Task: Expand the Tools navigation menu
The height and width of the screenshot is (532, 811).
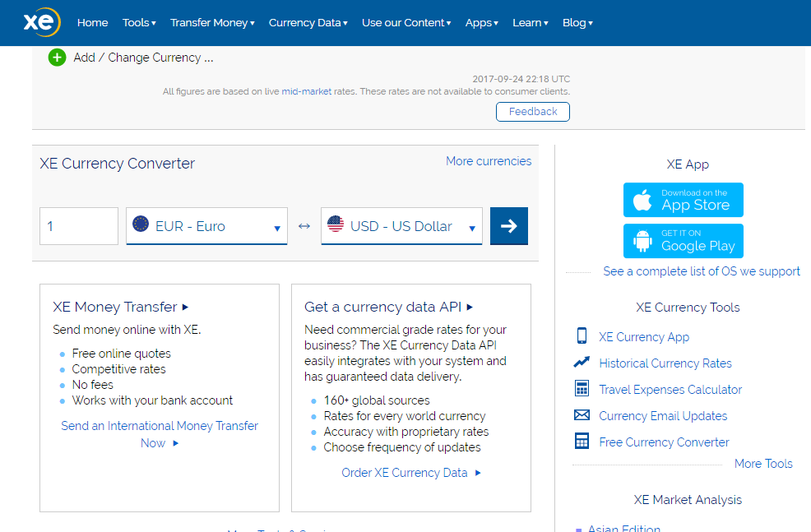Action: (x=139, y=23)
